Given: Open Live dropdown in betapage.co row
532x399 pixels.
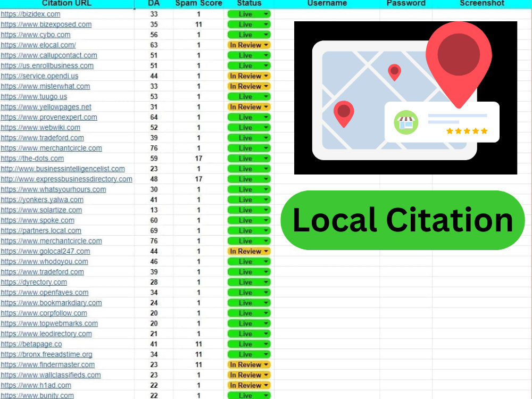Looking at the screenshot, I should tap(267, 344).
